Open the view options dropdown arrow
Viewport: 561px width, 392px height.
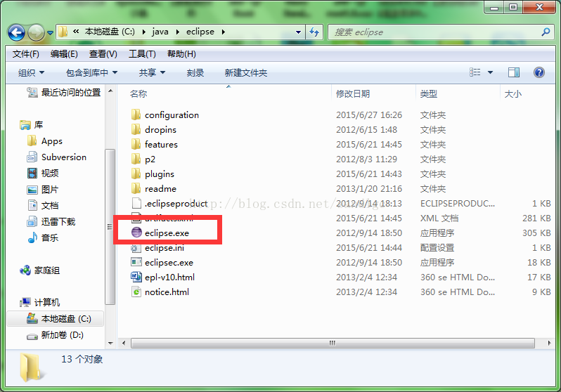(490, 72)
